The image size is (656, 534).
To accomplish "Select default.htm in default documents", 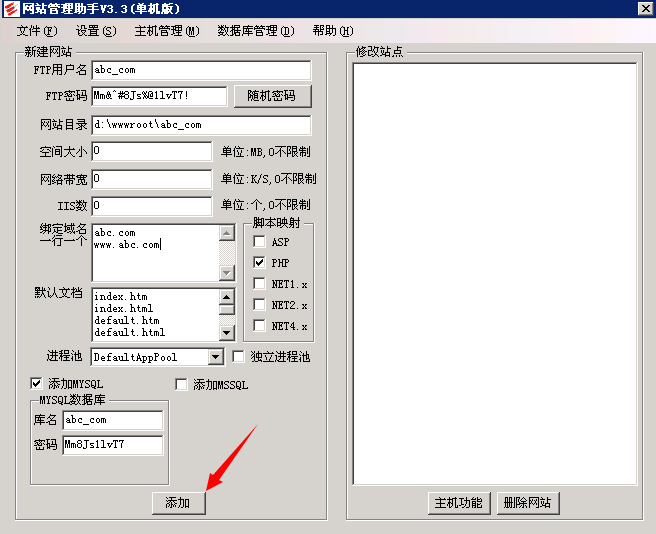I will 127,321.
